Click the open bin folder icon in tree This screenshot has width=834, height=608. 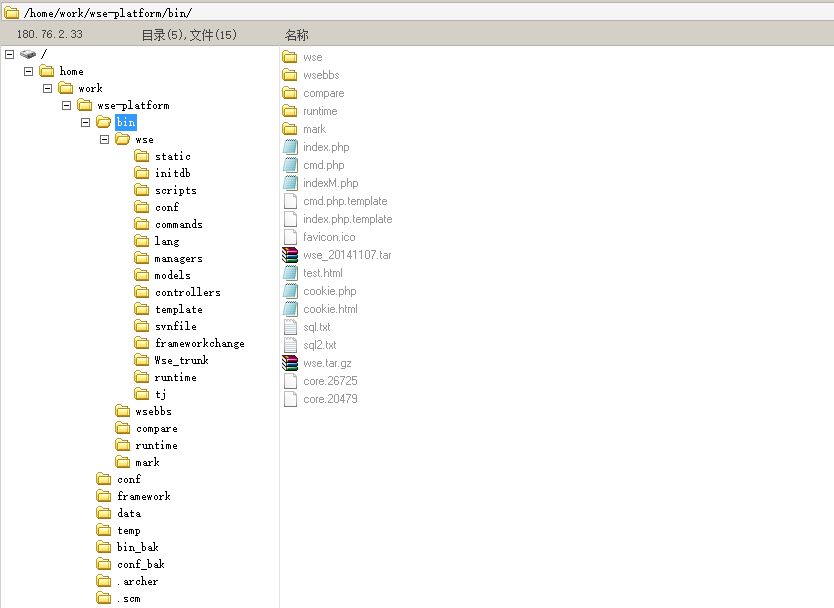point(104,122)
